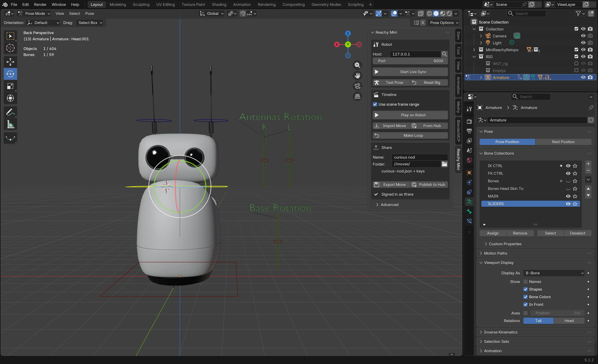Add new bone collection plus icon
Viewport: 598px width, 364px height.
pyautogui.click(x=588, y=164)
